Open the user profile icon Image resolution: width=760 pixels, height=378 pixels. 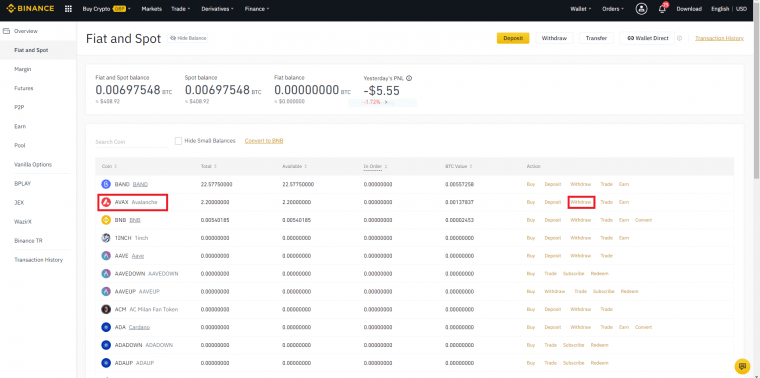coord(641,9)
